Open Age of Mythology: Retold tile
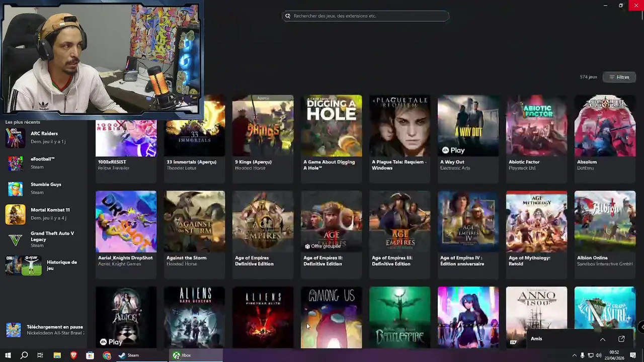This screenshot has width=644, height=362. point(536,234)
